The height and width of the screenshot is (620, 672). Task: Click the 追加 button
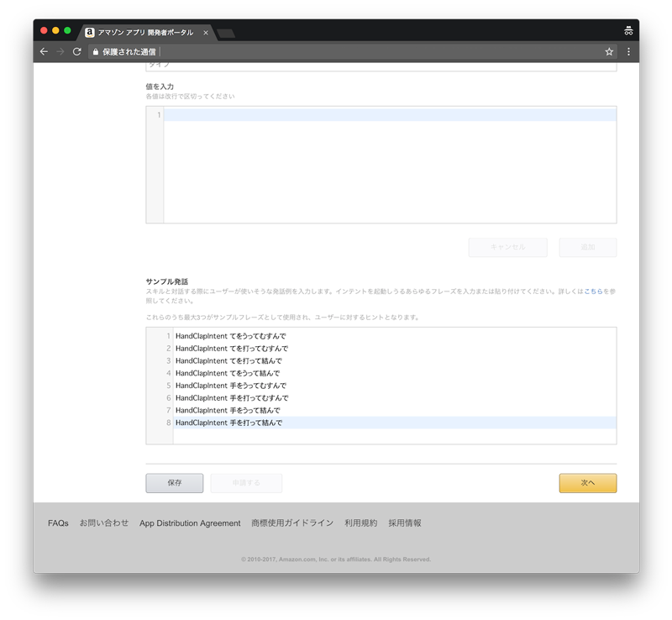[587, 247]
